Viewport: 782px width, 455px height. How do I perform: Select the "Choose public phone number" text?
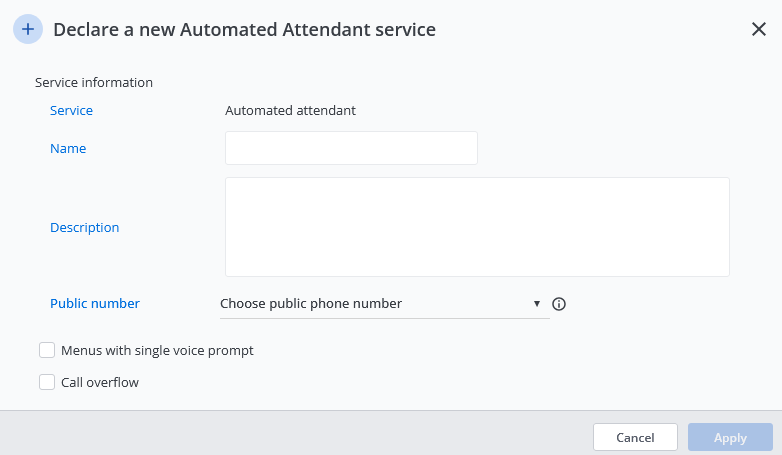tap(311, 303)
